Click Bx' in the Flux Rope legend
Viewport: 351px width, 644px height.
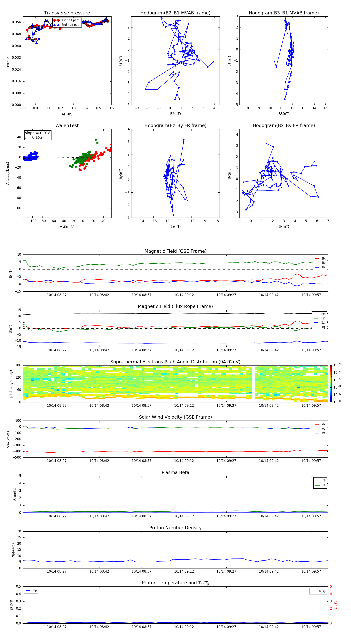[x=320, y=314]
